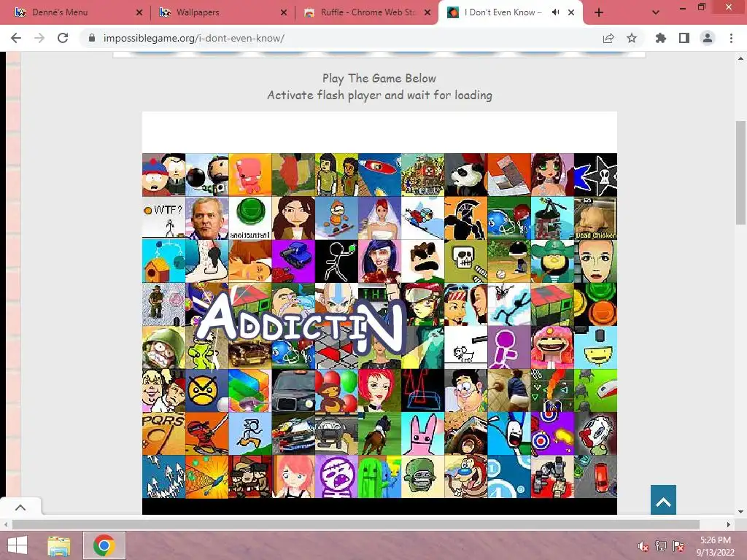Open File Explorer from the taskbar

59,545
